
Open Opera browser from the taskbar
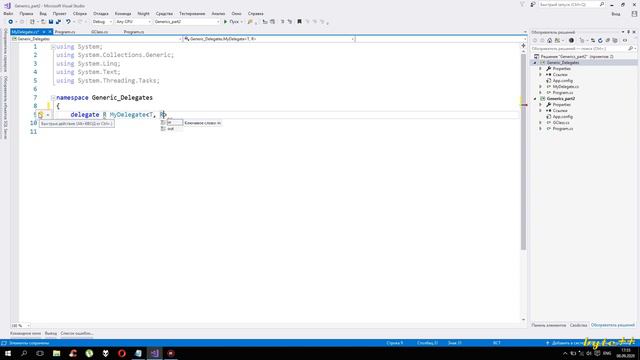(x=122, y=353)
